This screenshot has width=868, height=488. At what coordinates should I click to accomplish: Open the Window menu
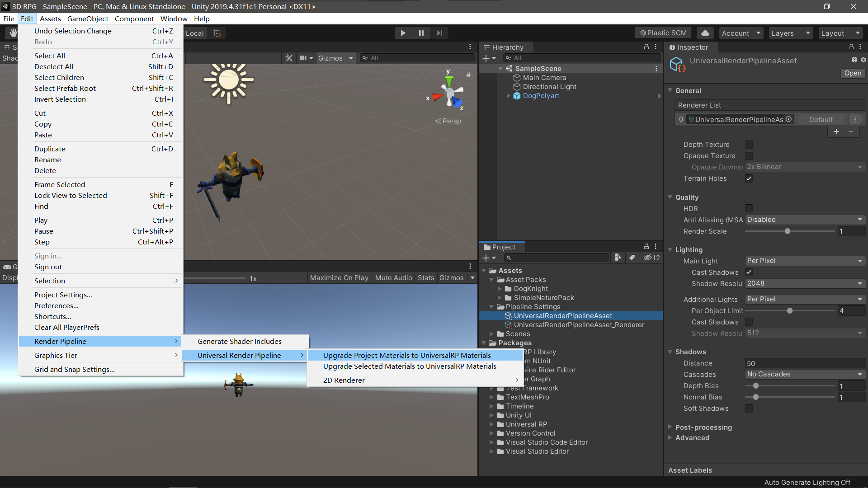[x=174, y=19]
